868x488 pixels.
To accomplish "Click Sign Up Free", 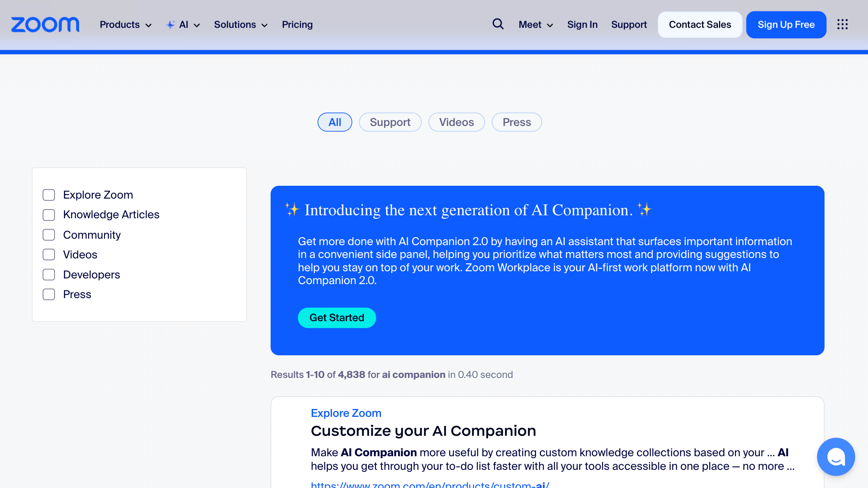I will coord(786,24).
